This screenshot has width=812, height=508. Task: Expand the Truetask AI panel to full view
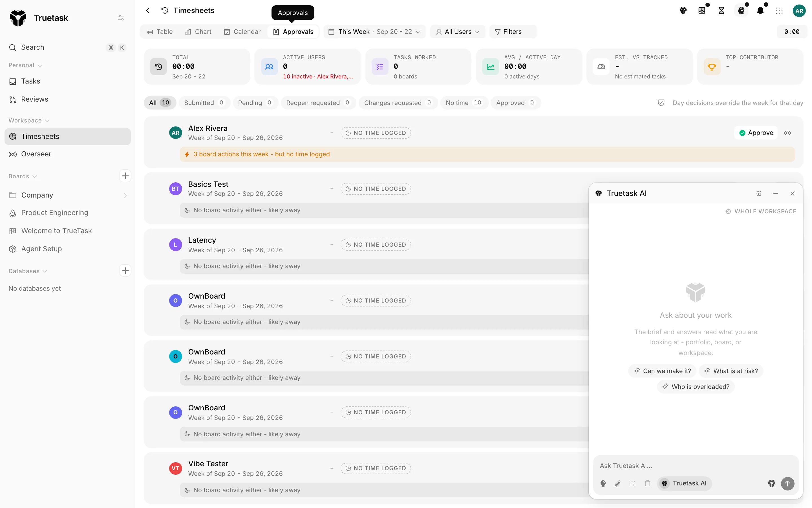pos(759,193)
